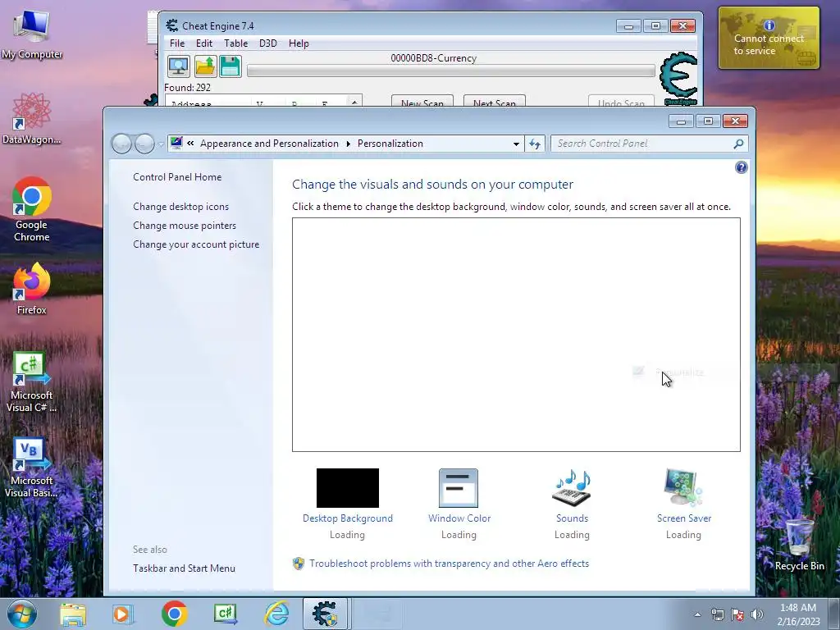The width and height of the screenshot is (840, 630).
Task: Open the Window Color link
Action: tap(459, 518)
